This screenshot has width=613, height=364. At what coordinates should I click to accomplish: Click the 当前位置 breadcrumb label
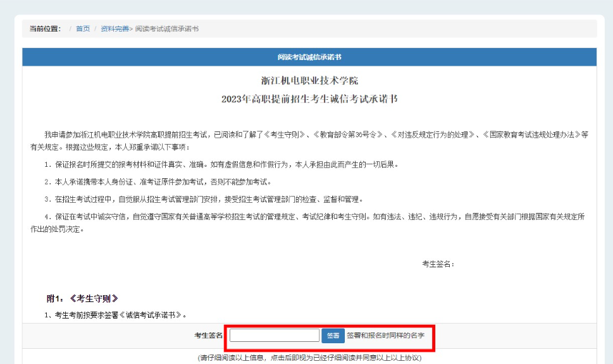click(45, 29)
